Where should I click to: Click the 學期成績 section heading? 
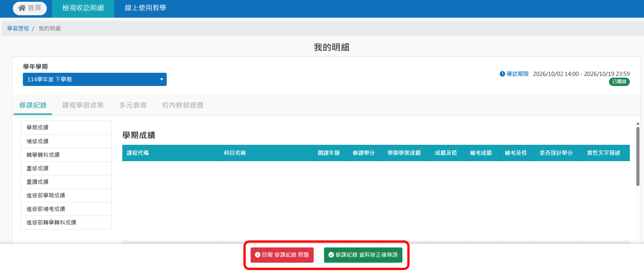(x=139, y=135)
